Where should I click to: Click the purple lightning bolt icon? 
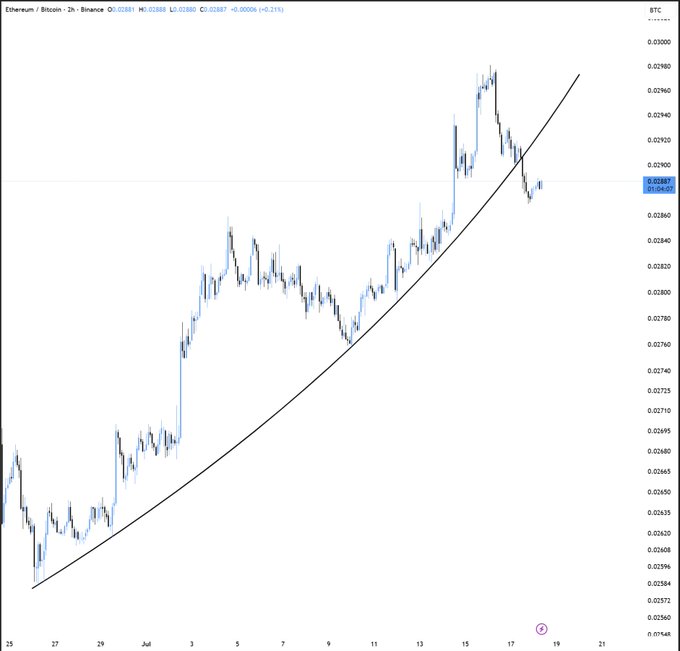[542, 629]
